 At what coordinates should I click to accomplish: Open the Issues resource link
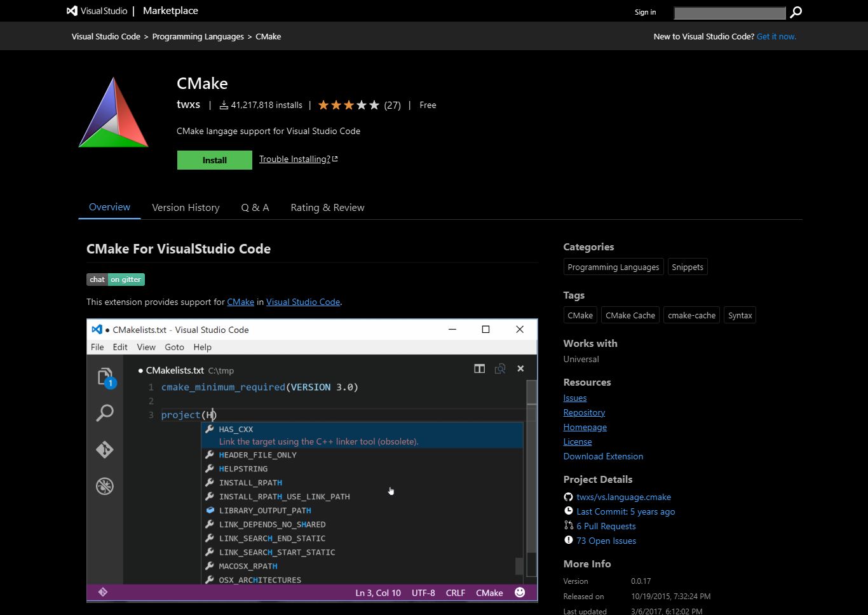pyautogui.click(x=575, y=398)
